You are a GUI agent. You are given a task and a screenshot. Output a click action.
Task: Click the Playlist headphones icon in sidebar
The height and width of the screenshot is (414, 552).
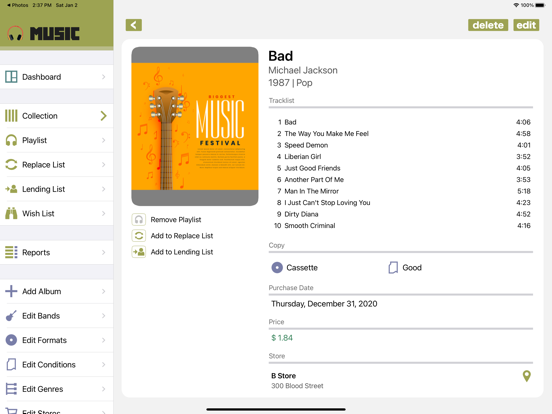[x=11, y=140]
